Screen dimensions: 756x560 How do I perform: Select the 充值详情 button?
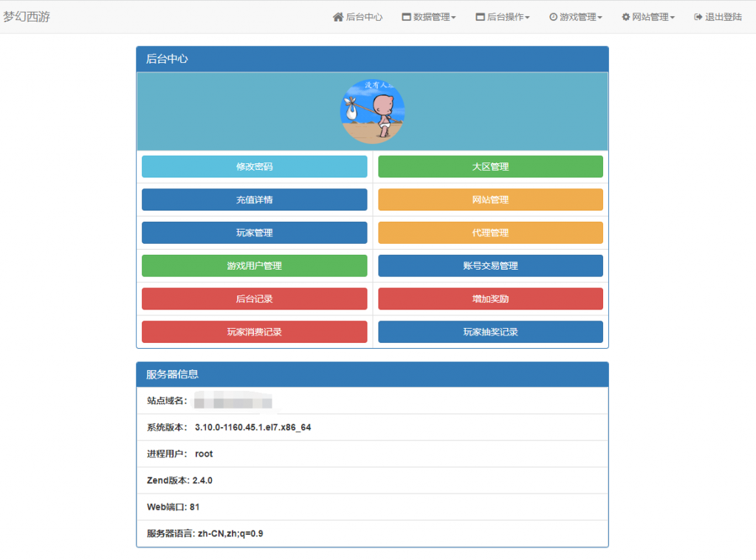[x=254, y=199]
